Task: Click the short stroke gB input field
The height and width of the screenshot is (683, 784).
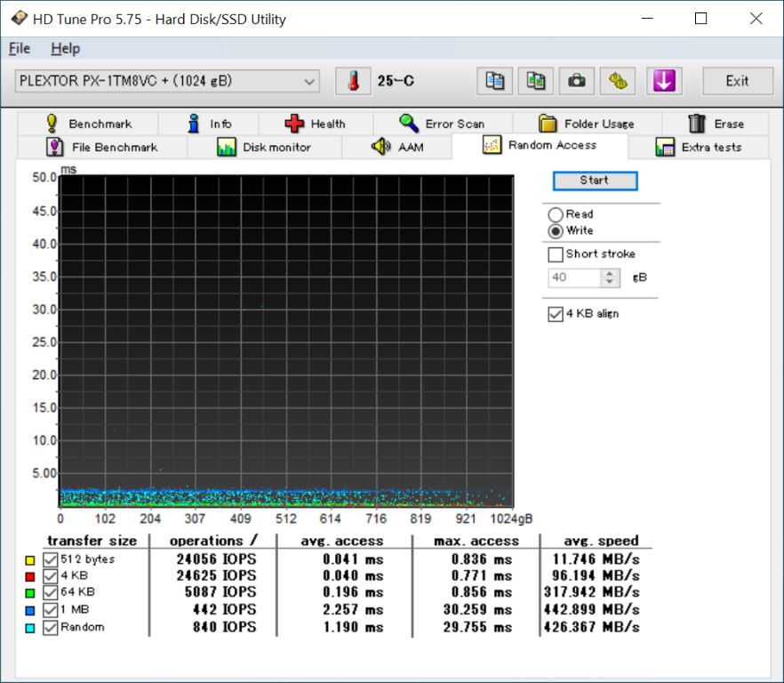Action: 574,277
